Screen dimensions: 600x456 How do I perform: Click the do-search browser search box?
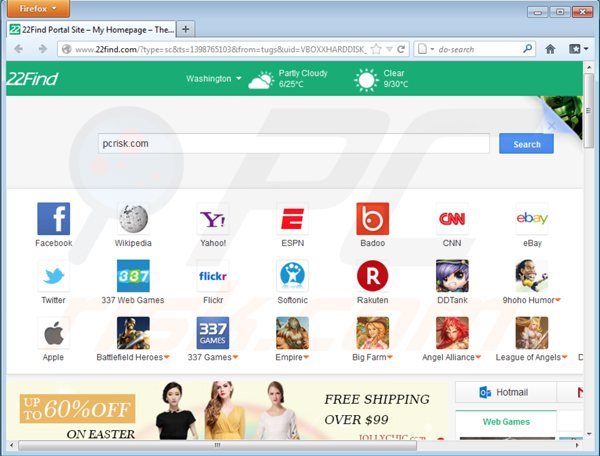click(x=474, y=49)
